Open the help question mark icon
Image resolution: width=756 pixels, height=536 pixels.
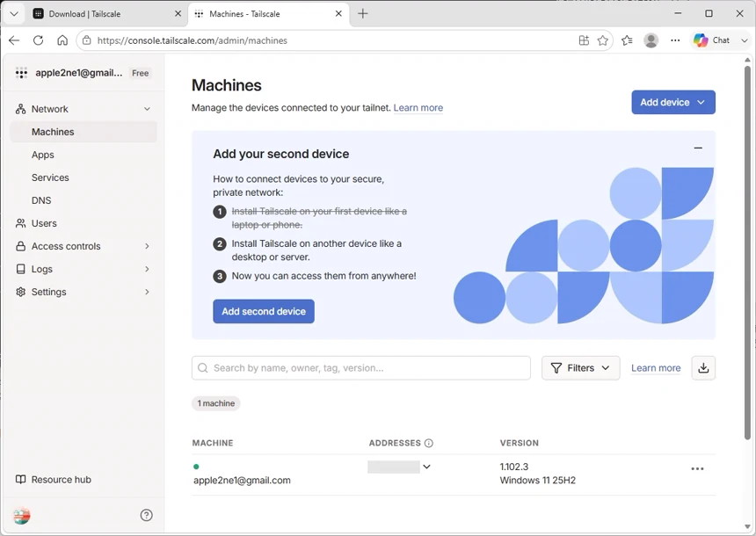pyautogui.click(x=146, y=515)
